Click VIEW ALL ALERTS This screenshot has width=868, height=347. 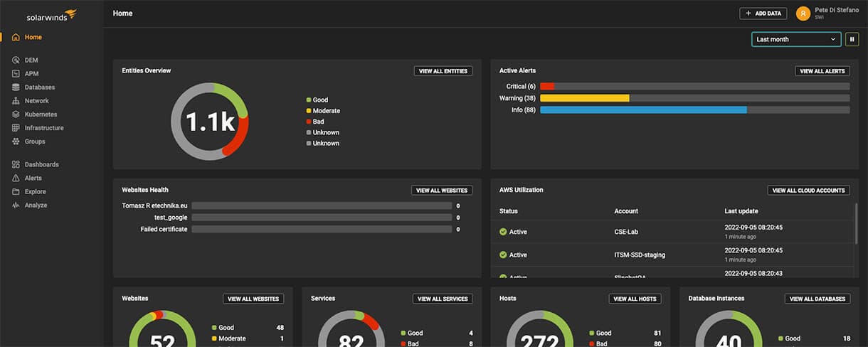click(822, 71)
